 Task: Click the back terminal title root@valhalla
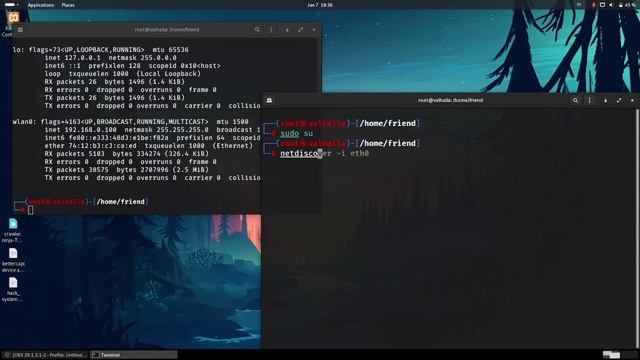[x=167, y=30]
